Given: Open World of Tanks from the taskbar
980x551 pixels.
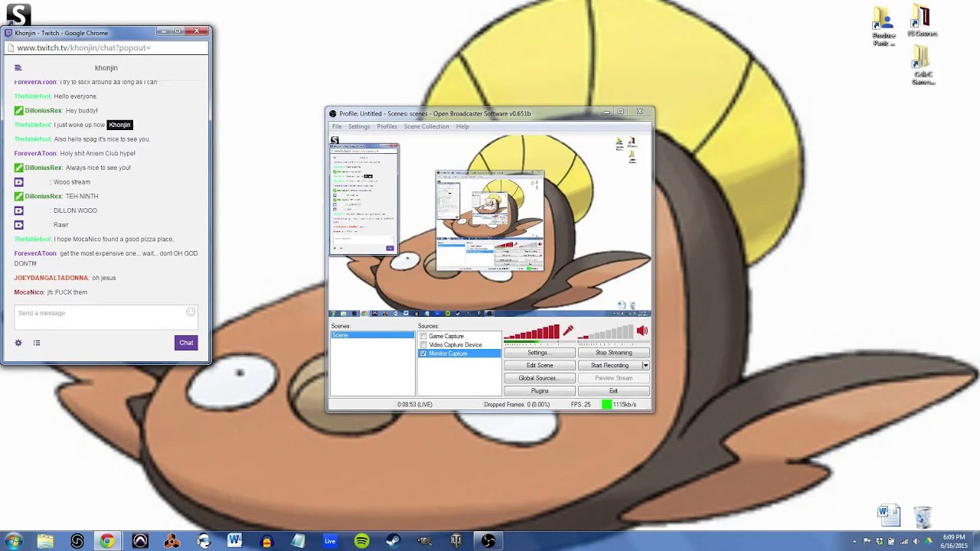Looking at the screenshot, I should click(456, 541).
